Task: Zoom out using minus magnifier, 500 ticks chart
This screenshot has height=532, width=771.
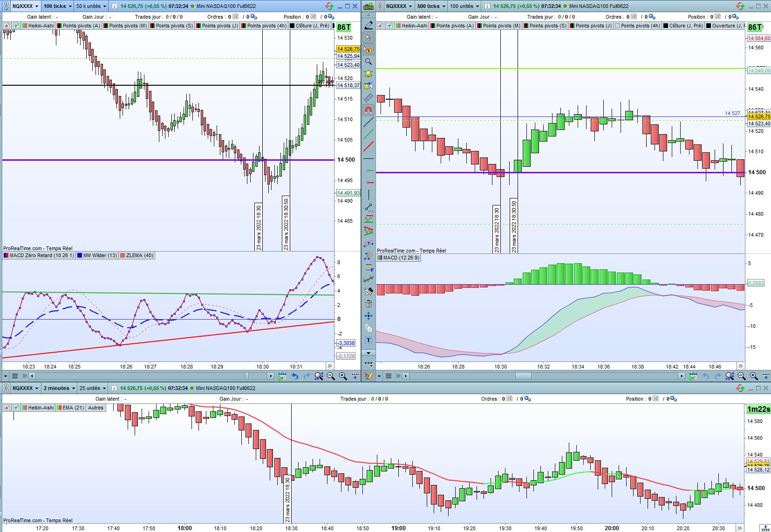Action: point(742,376)
